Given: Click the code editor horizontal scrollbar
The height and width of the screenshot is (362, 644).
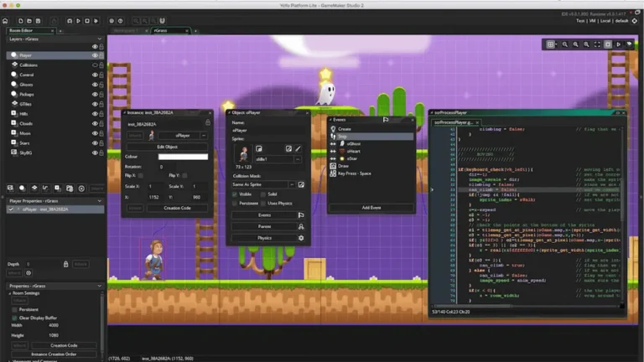Looking at the screenshot, I should (474, 306).
